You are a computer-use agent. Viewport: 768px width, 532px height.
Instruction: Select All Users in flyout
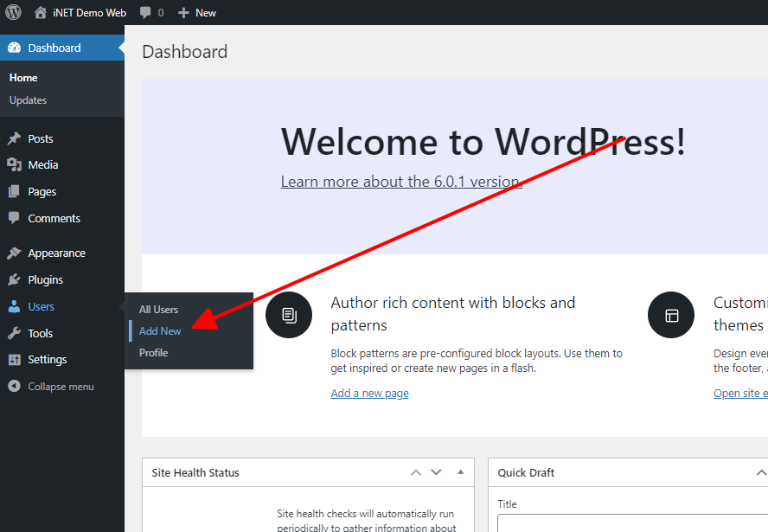pos(158,310)
